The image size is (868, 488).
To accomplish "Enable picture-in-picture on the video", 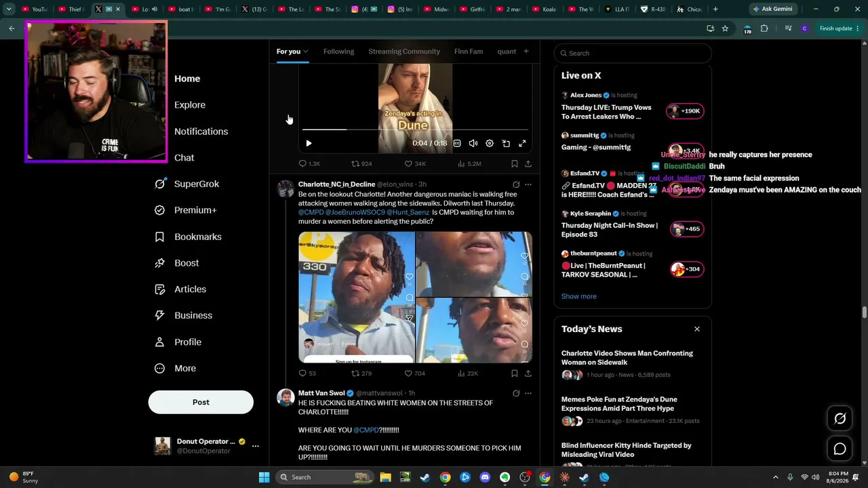I will click(x=506, y=143).
